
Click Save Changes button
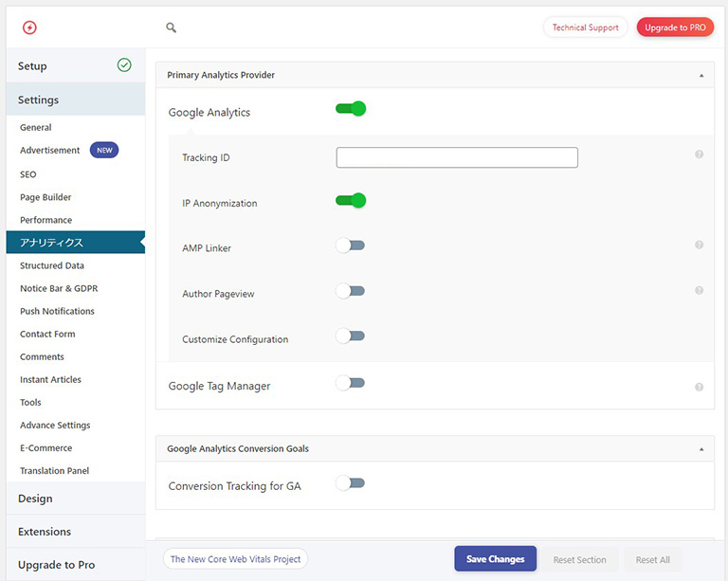point(496,558)
